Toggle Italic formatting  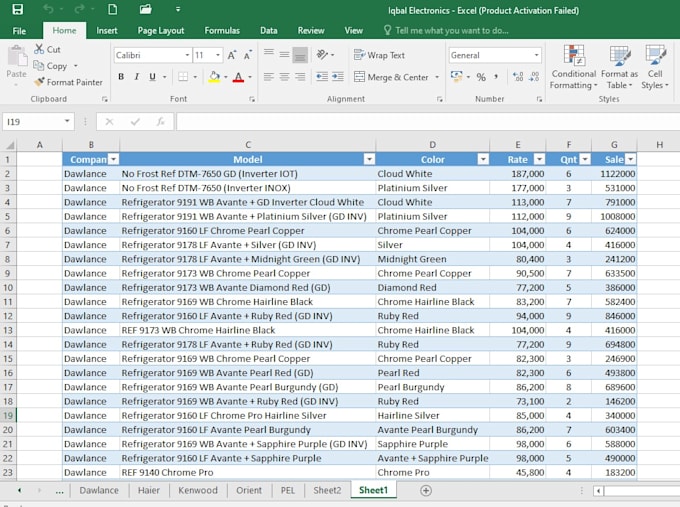pyautogui.click(x=137, y=77)
